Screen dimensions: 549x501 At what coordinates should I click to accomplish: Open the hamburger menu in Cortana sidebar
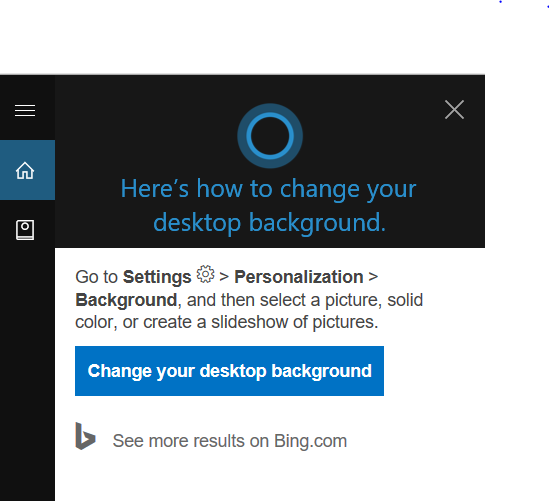click(25, 110)
